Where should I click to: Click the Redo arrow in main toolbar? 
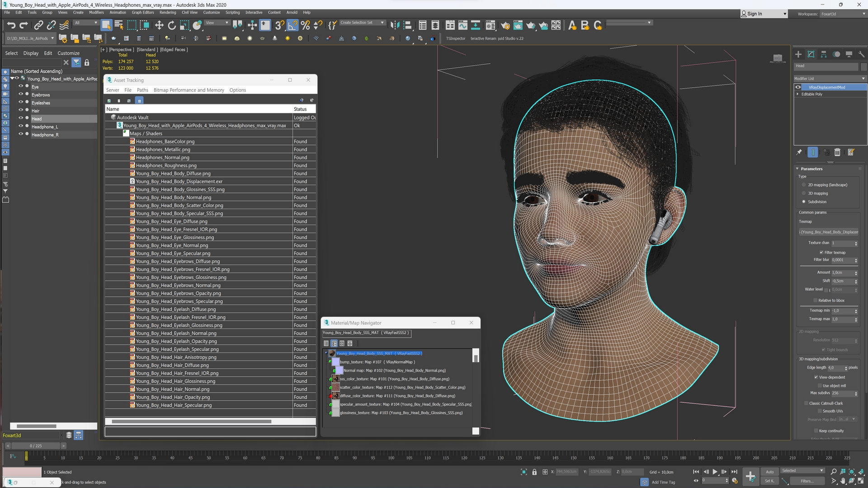pos(24,25)
